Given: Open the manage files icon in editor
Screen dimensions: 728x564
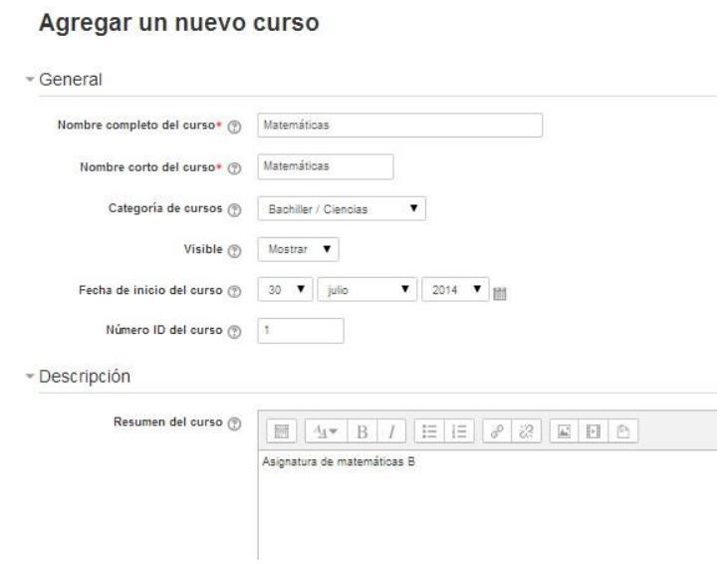Looking at the screenshot, I should pos(623,431).
